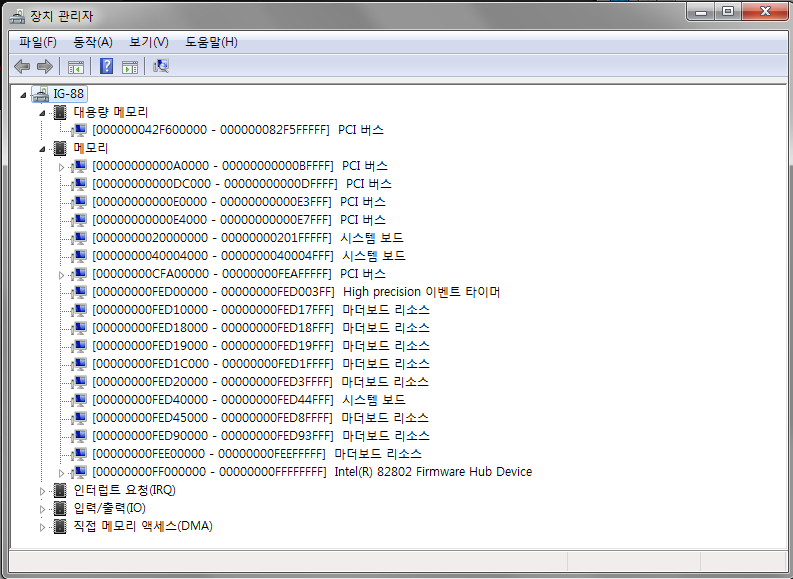The width and height of the screenshot is (793, 579).
Task: Expand the 직접 메모리 액세스(DMA) node
Action: pos(42,527)
